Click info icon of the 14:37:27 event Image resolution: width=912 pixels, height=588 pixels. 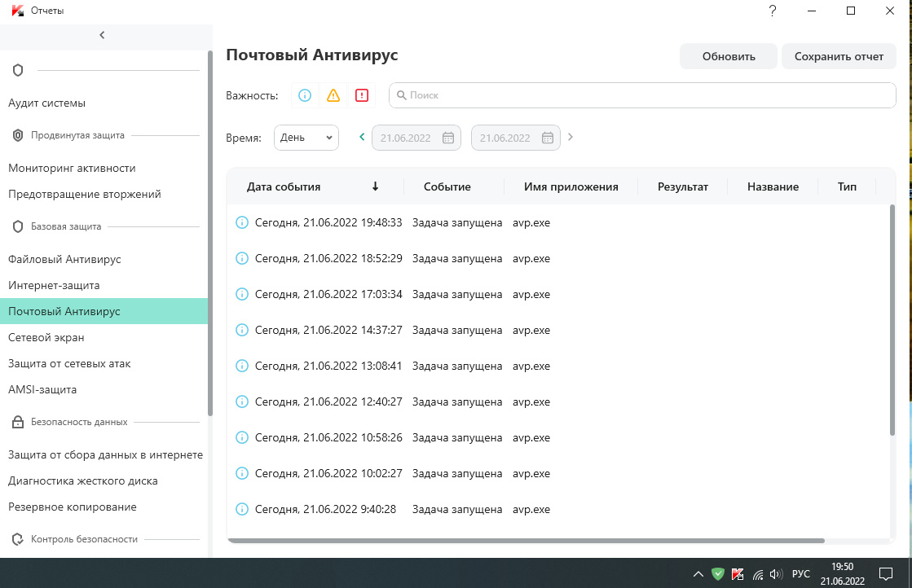[x=242, y=330]
